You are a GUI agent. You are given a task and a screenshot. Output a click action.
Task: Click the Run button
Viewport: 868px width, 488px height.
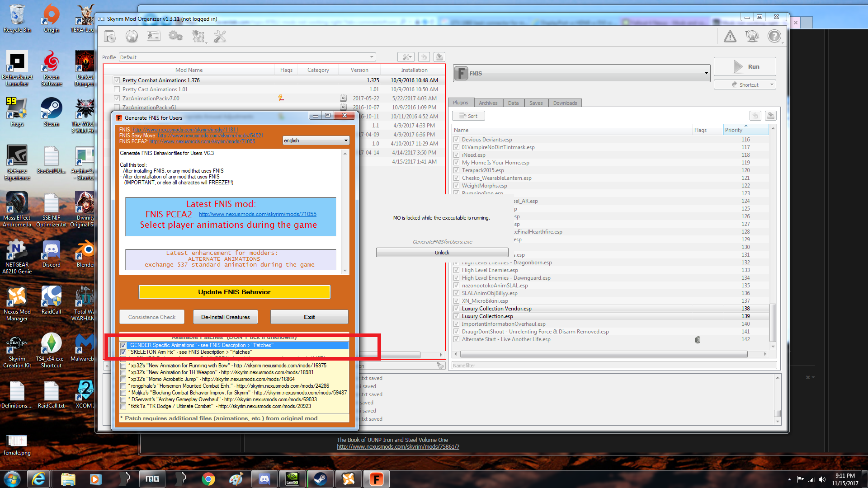[x=745, y=66]
